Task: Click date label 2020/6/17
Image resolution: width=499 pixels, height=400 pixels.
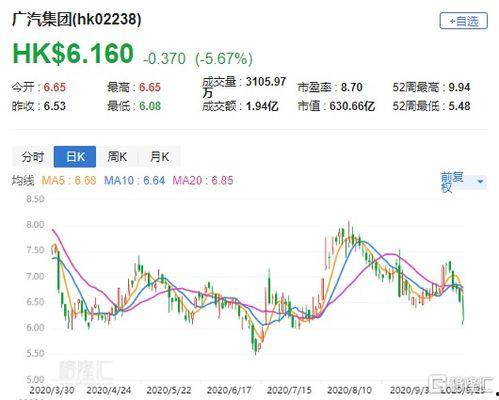Action: pyautogui.click(x=229, y=390)
